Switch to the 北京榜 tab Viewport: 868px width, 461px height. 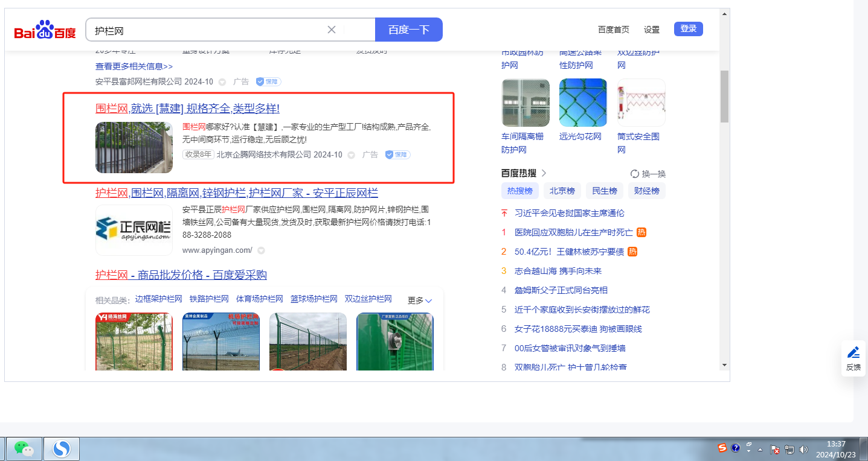click(x=562, y=191)
